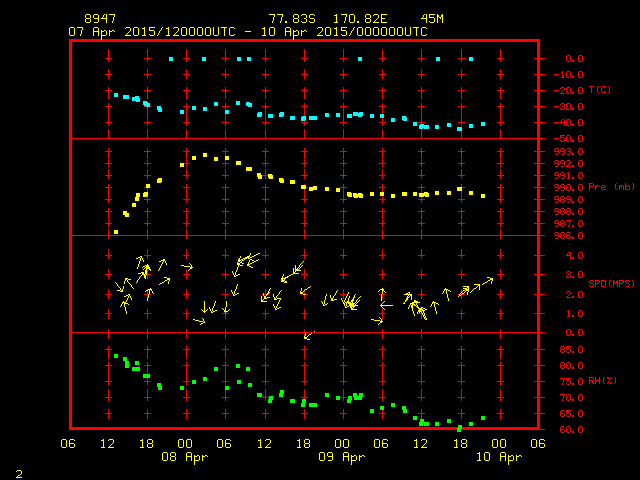The height and width of the screenshot is (480, 640).
Task: Click the -50.0 temperature tick label
Action: (x=569, y=139)
